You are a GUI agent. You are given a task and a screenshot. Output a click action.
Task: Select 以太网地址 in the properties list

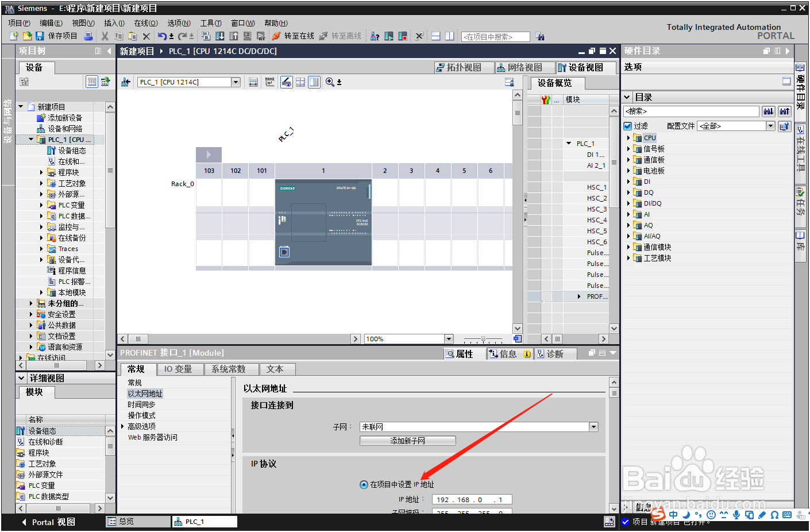coord(145,394)
